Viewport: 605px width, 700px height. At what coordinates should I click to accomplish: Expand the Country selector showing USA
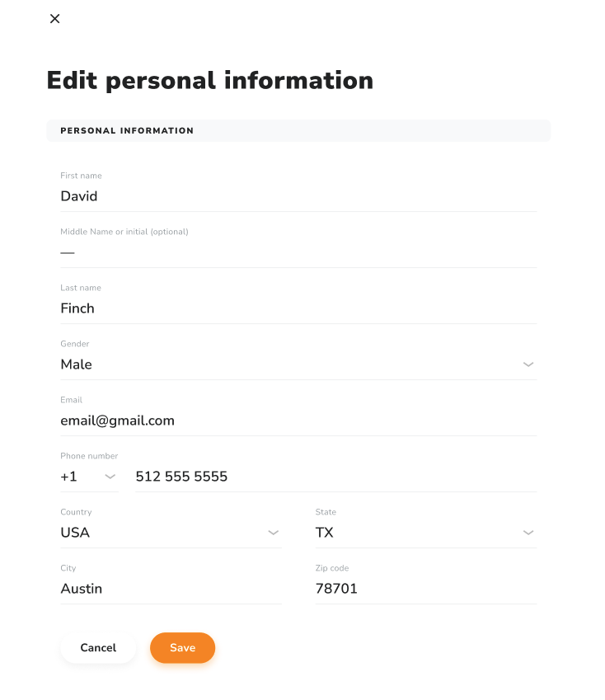pyautogui.click(x=273, y=533)
